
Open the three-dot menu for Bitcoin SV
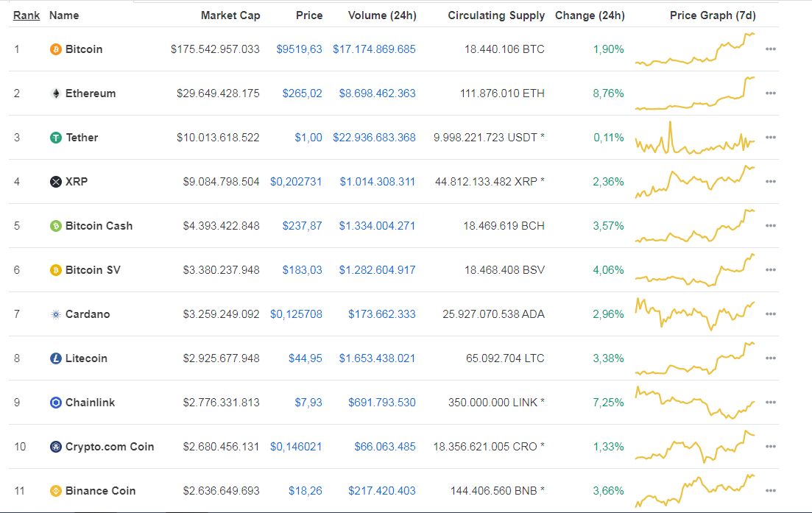[771, 270]
